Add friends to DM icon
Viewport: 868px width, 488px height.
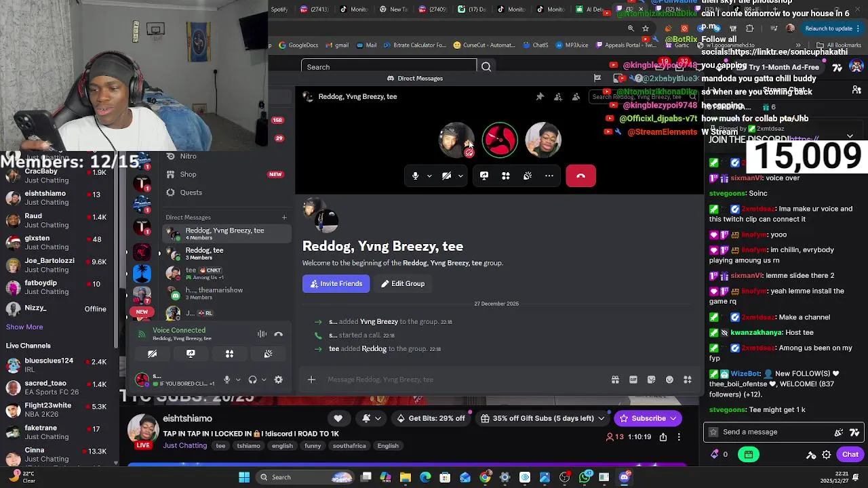point(557,97)
